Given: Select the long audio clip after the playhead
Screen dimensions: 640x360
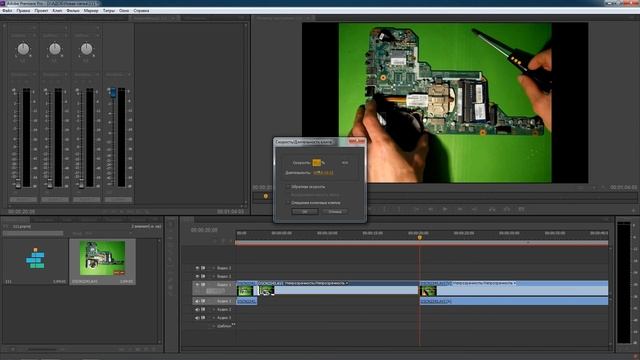Looking at the screenshot, I should point(514,301).
